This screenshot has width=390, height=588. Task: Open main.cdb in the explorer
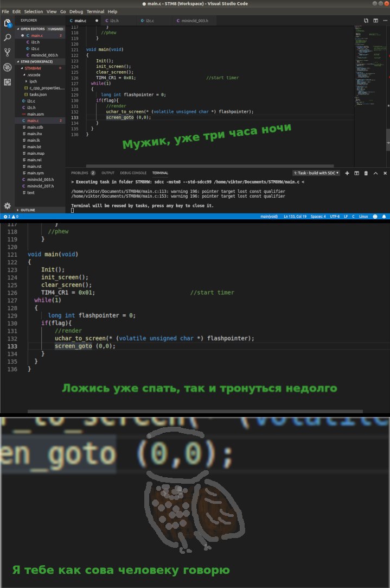40,127
